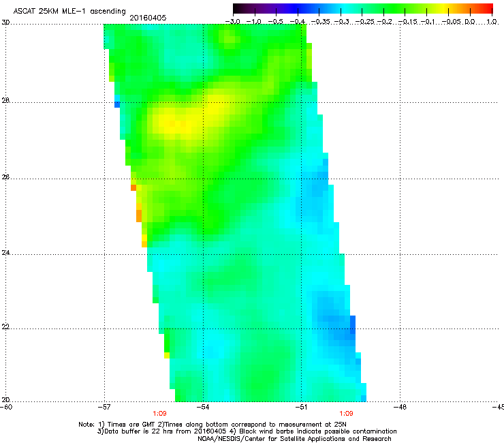
Task: Click longitude axis label -57
Action: point(104,407)
